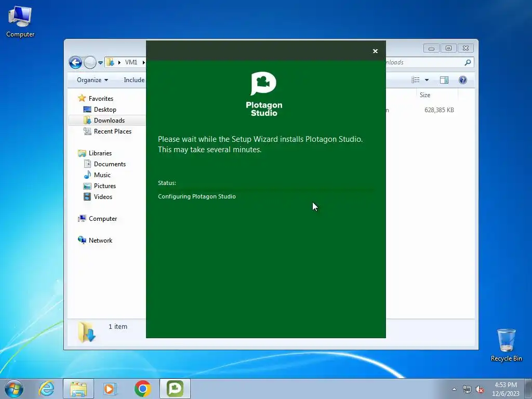Go back in Explorer window
This screenshot has width=532, height=399.
pos(75,62)
